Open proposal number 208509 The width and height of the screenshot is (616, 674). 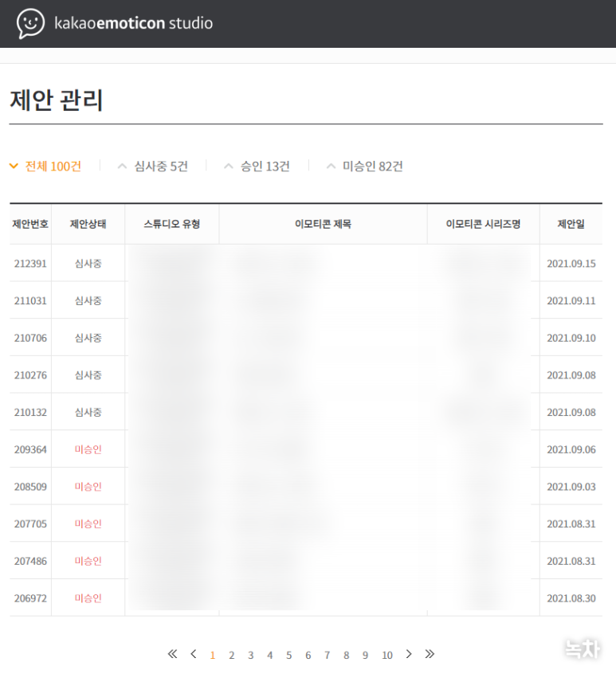30,487
